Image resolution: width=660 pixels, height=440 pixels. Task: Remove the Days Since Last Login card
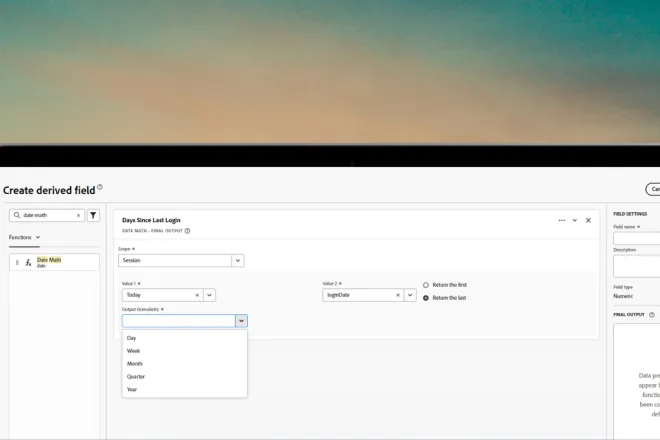[x=588, y=220]
